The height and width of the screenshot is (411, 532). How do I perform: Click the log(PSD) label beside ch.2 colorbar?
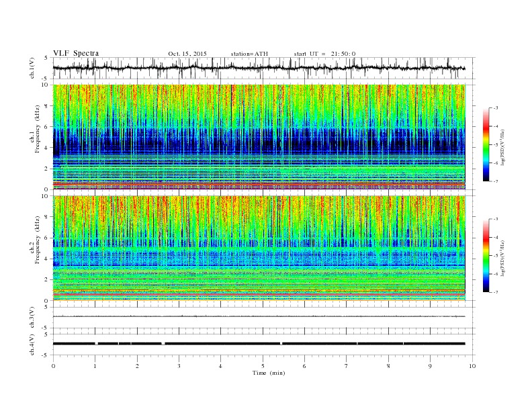pyautogui.click(x=502, y=258)
